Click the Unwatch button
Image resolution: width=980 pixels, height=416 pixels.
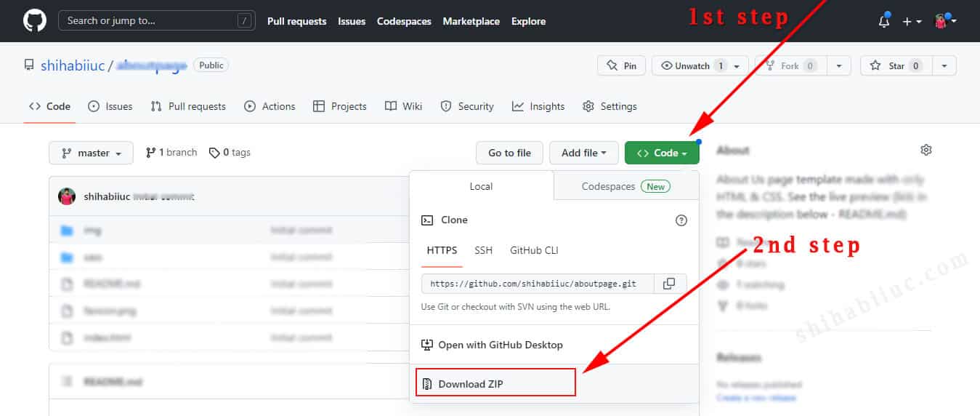pos(700,65)
